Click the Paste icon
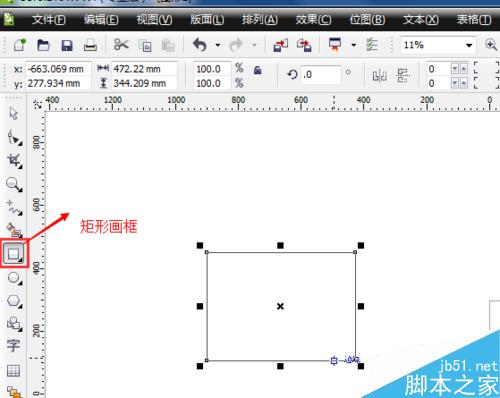500x398 pixels. click(168, 45)
